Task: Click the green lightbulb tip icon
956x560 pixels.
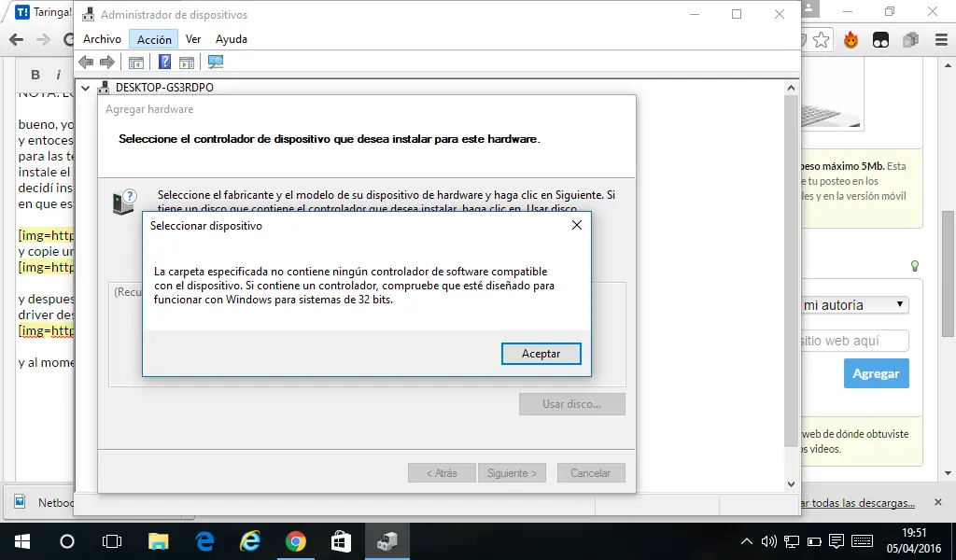Action: 914,266
